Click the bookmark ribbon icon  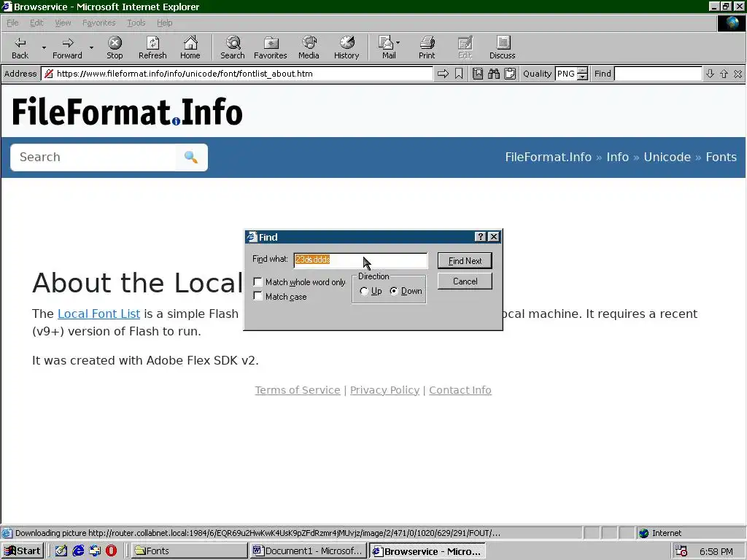(459, 74)
